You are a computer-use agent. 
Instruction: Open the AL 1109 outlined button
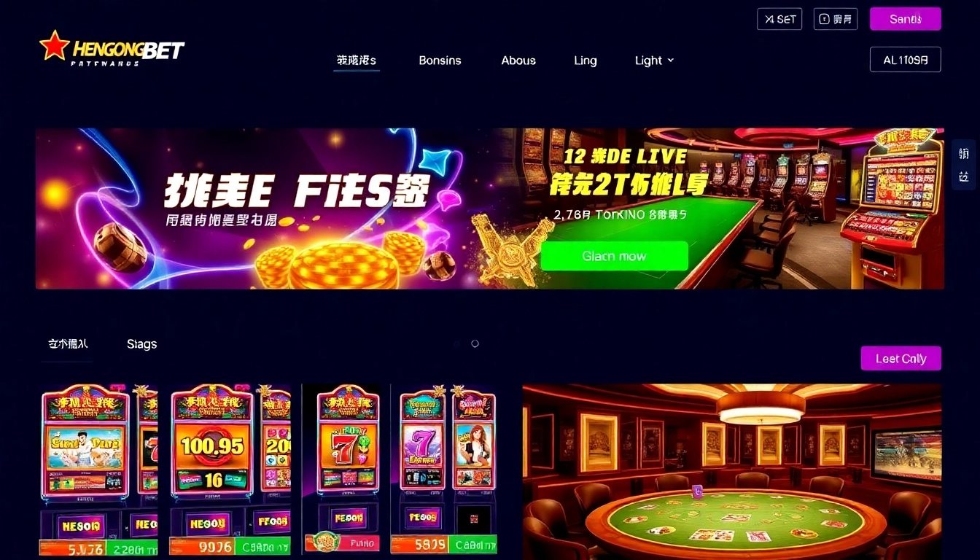(905, 60)
